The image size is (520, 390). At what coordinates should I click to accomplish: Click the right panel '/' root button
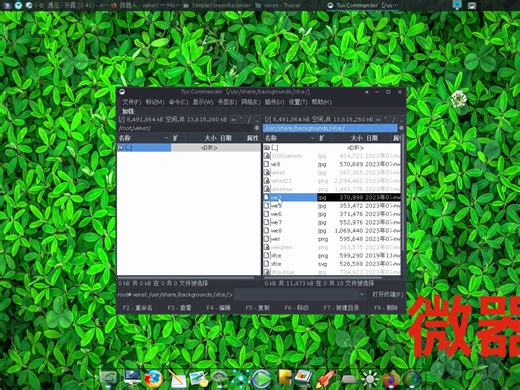click(x=394, y=119)
